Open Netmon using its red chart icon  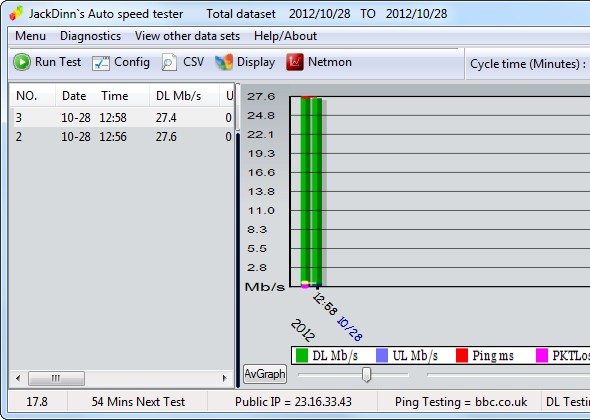pos(295,62)
